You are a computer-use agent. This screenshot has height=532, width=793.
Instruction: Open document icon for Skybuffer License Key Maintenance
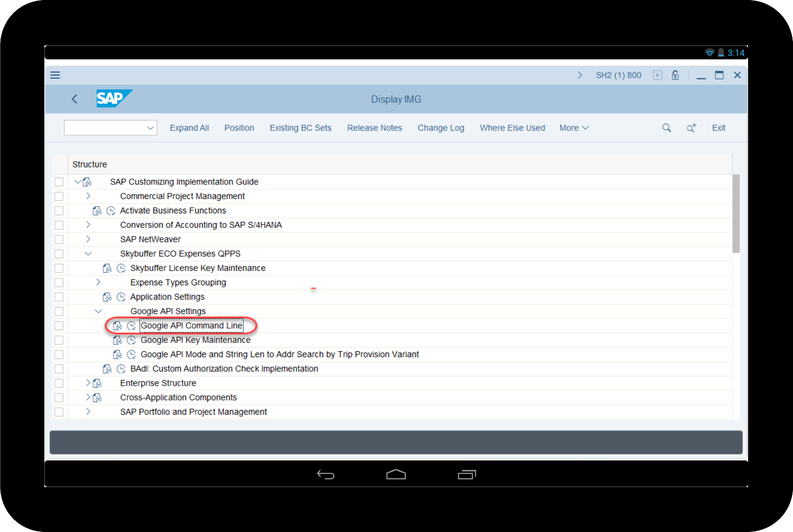coord(107,268)
